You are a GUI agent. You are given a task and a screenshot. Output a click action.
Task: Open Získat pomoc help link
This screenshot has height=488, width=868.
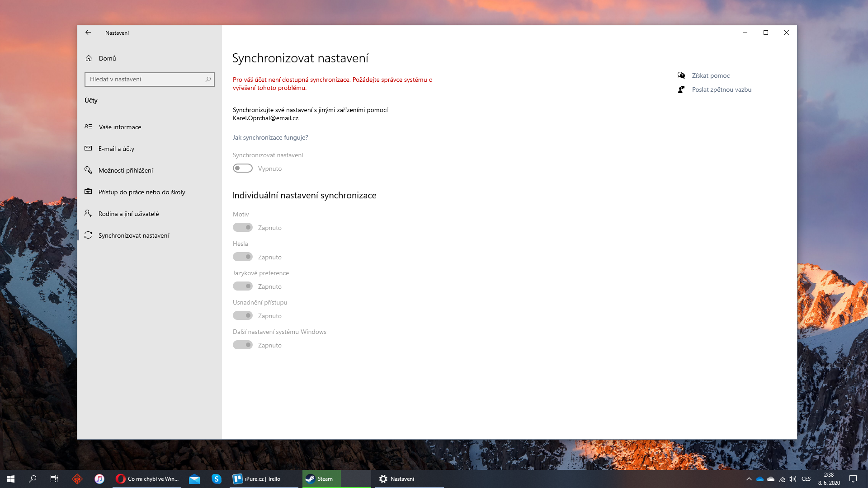[710, 75]
